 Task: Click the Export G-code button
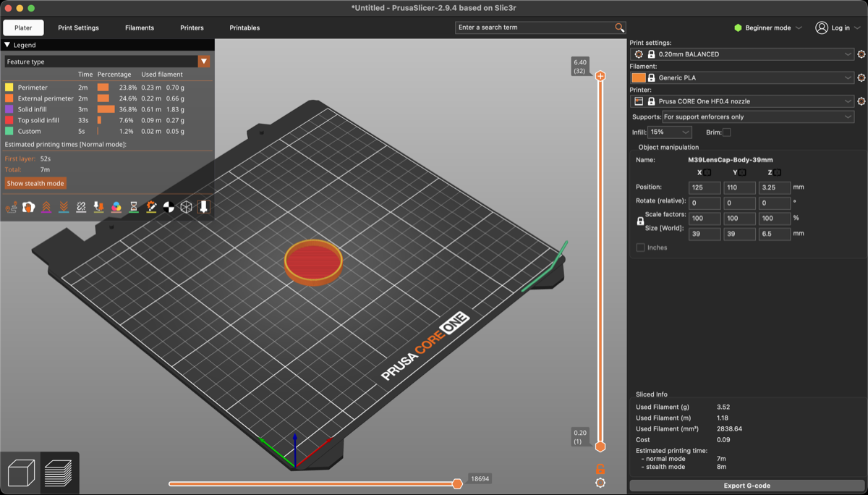[x=746, y=486]
